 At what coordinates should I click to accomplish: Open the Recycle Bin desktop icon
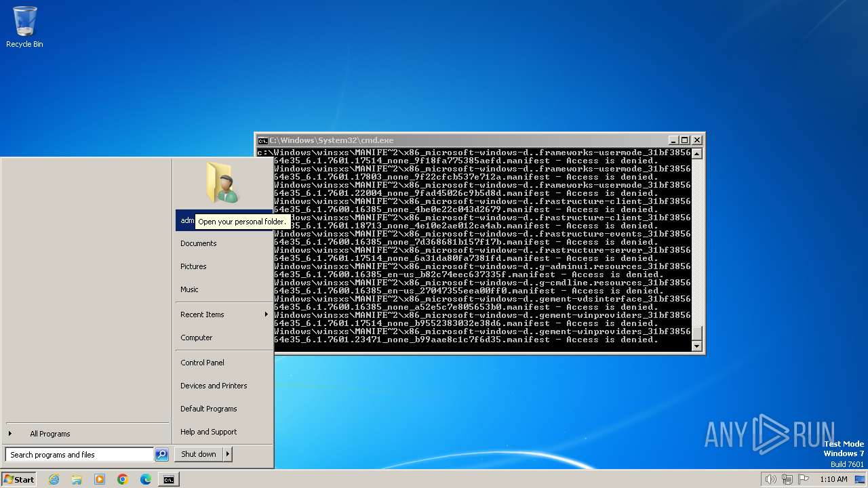point(24,27)
